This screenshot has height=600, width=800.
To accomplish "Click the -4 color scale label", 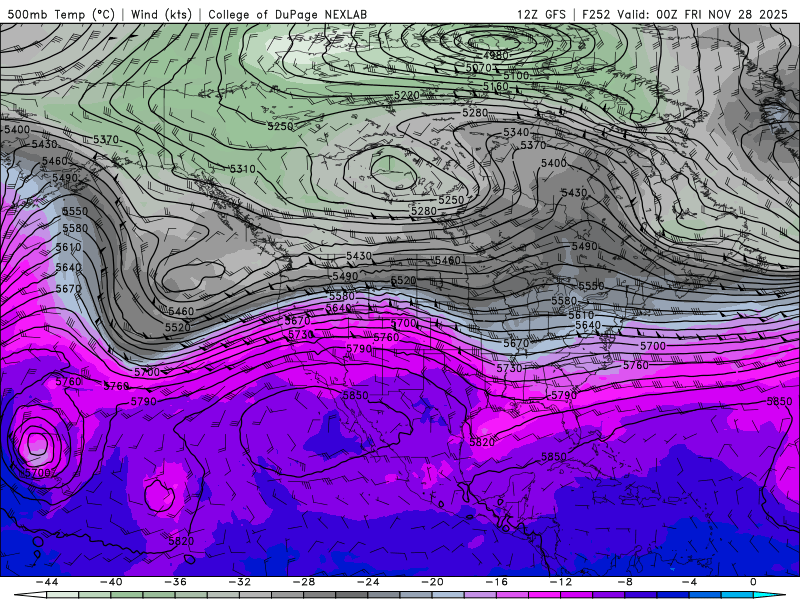I will coord(690,582).
